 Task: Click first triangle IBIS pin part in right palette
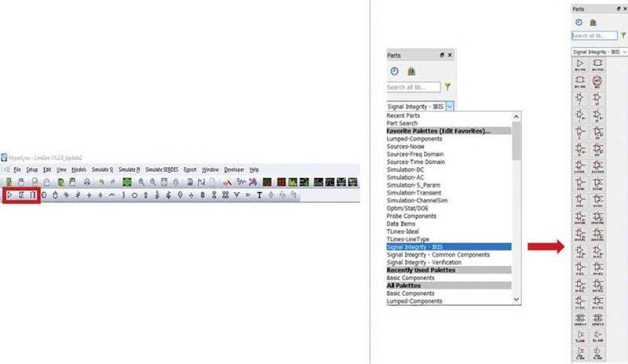coord(580,64)
